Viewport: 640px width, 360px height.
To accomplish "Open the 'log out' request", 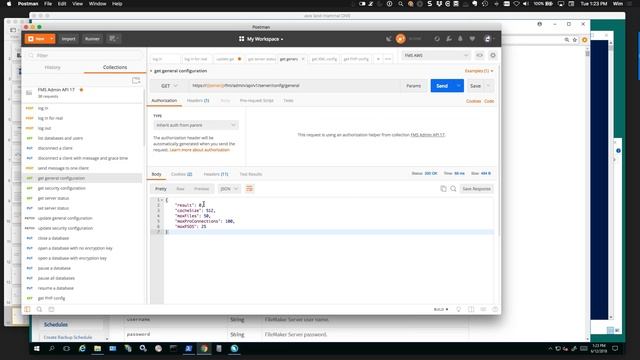I will pos(44,128).
